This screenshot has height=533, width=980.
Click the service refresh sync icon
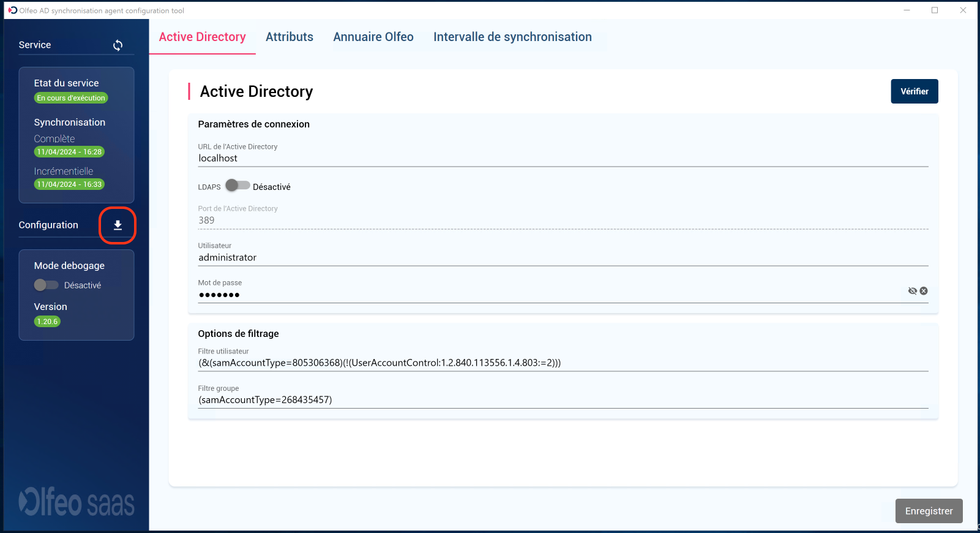tap(118, 45)
